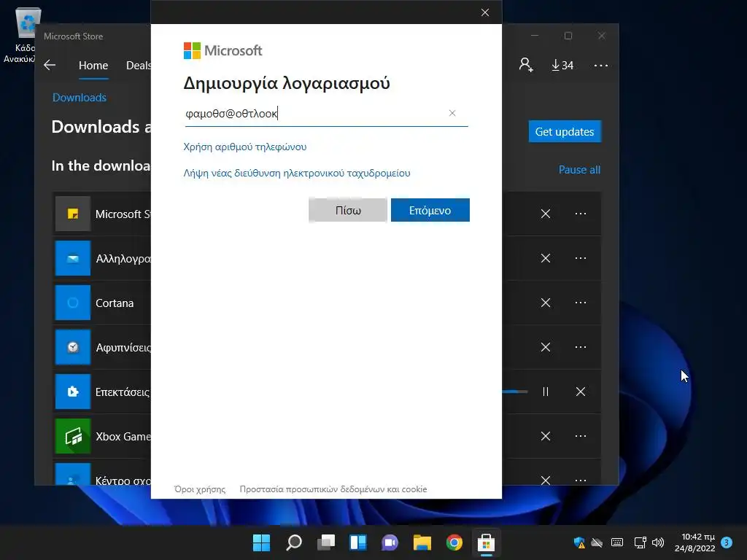Viewport: 747px width, 560px height.
Task: Cancel the Αλληλογραφία download
Action: [x=546, y=258]
